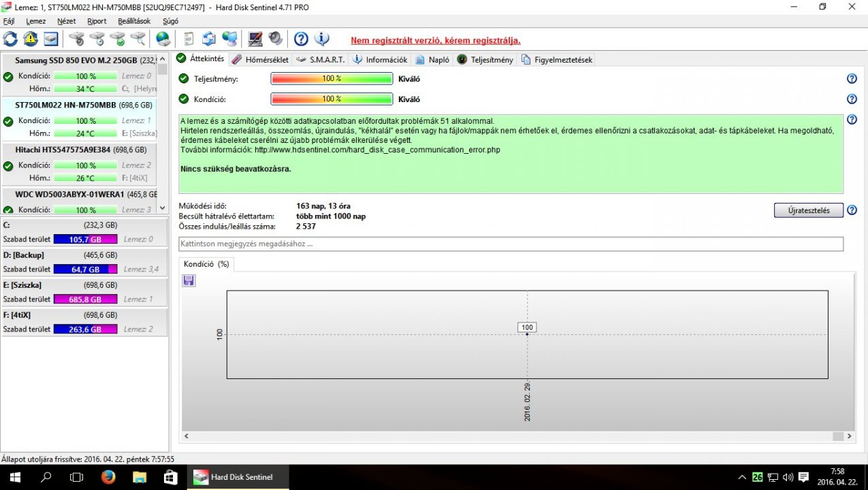The height and width of the screenshot is (490, 868).
Task: Click disk list scrollbar up arrow
Action: [162, 59]
